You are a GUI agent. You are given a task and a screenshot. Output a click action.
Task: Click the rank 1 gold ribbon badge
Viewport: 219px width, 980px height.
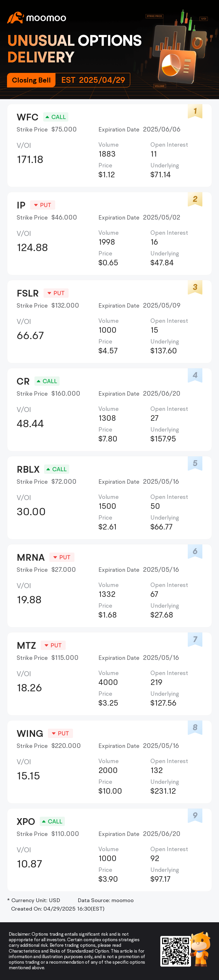coord(195,111)
